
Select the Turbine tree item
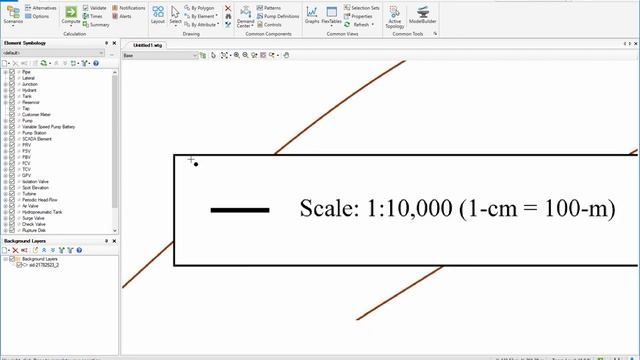29,194
